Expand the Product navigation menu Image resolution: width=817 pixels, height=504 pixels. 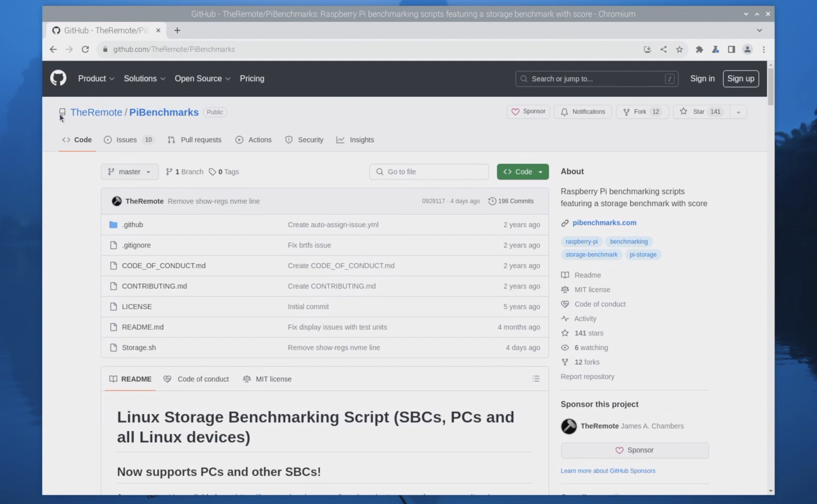96,79
